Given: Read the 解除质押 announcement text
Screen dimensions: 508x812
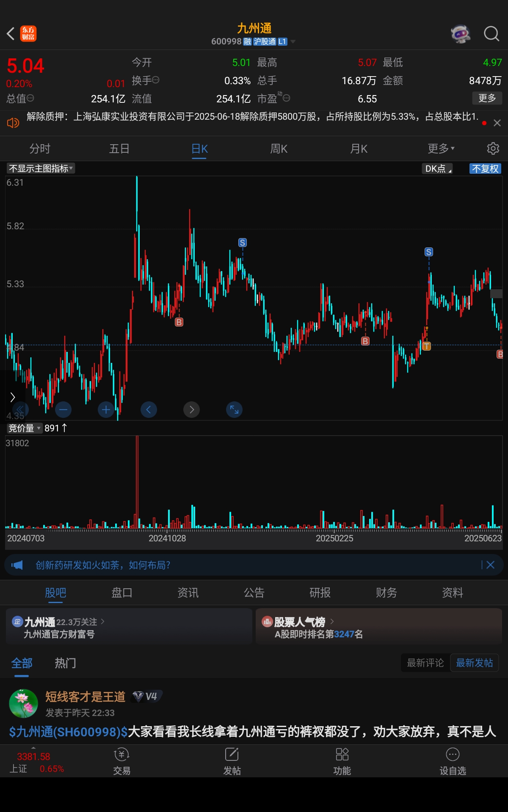Looking at the screenshot, I should (x=252, y=116).
